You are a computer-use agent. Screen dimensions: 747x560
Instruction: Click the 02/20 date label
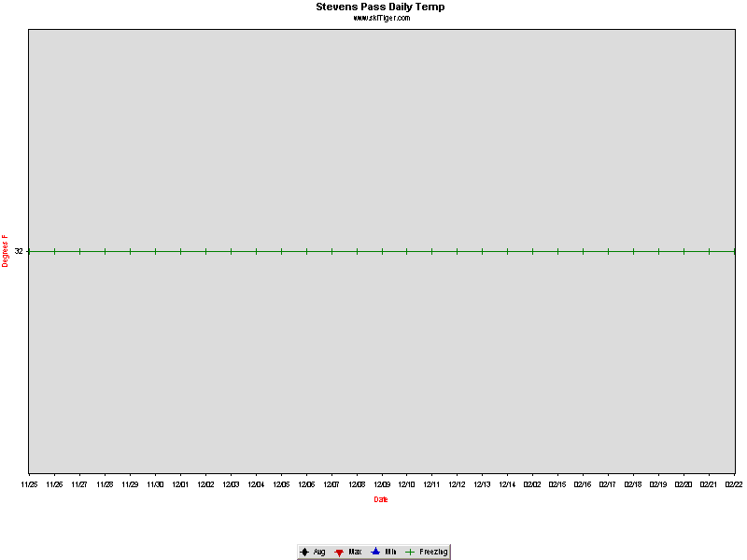[x=684, y=484]
